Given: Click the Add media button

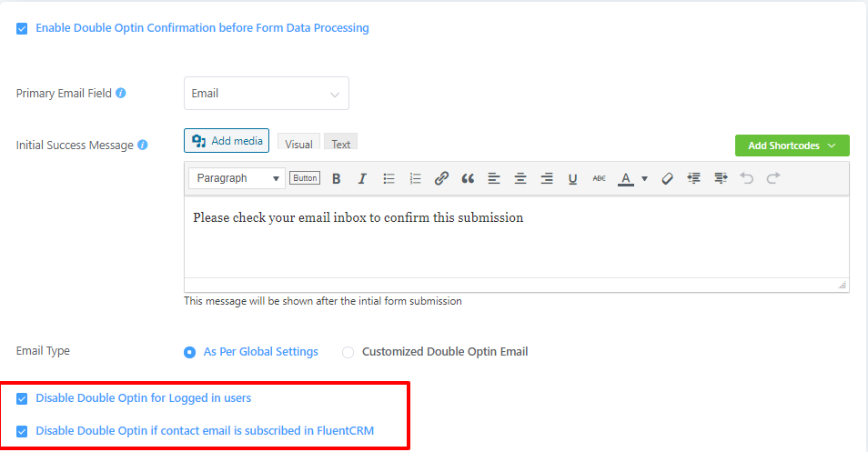Looking at the screenshot, I should click(x=227, y=141).
